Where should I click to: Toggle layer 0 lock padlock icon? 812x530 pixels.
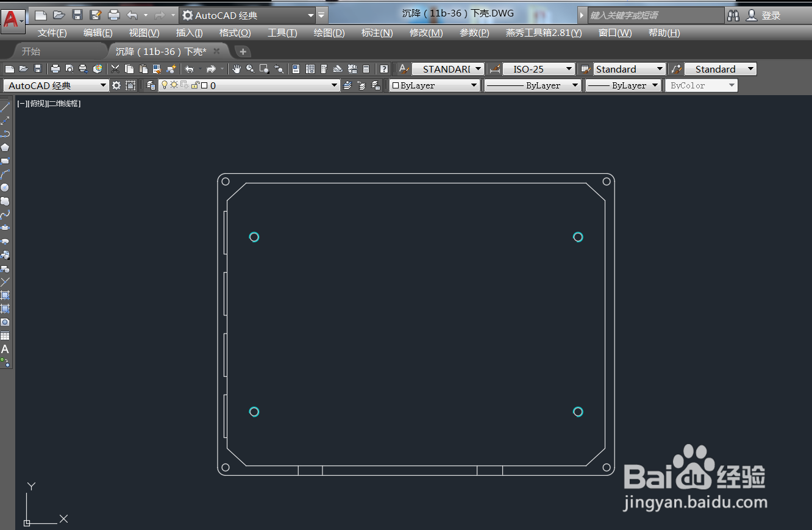(195, 85)
